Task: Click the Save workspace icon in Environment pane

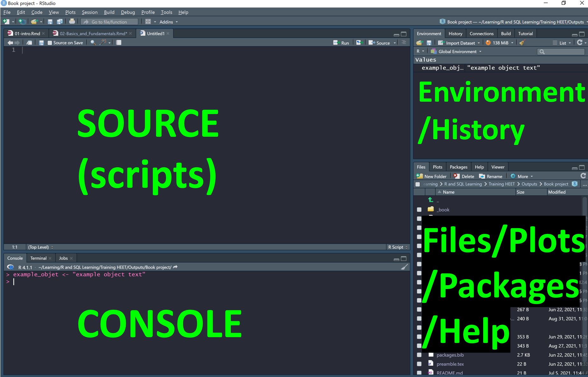Action: click(x=429, y=43)
